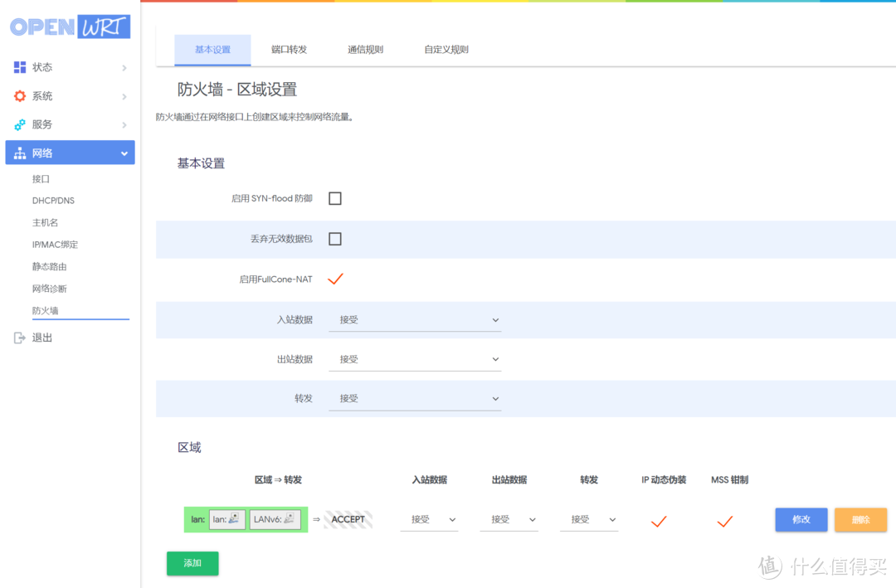Click the 系统 (System) gear sidebar icon
896x588 pixels.
[x=18, y=95]
